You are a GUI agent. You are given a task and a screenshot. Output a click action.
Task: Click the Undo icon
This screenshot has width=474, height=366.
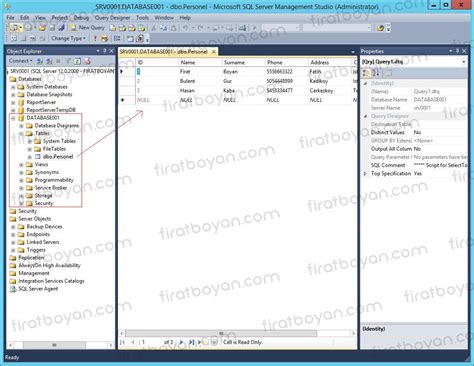coord(186,28)
